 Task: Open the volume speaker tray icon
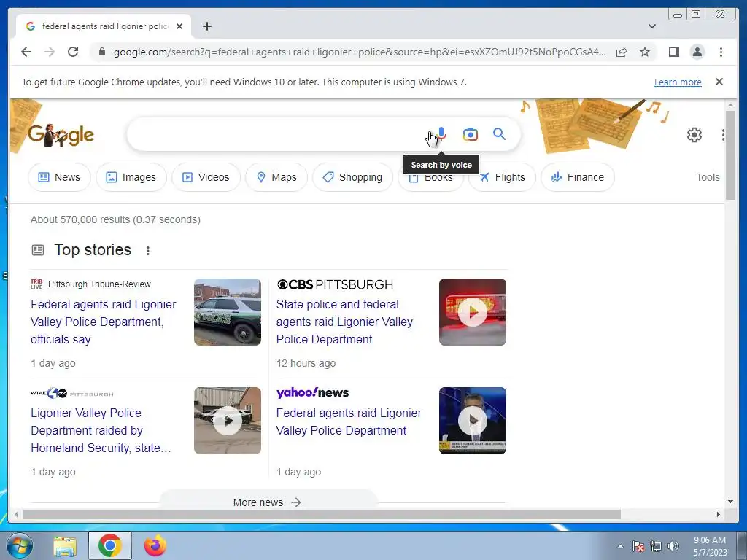click(673, 546)
